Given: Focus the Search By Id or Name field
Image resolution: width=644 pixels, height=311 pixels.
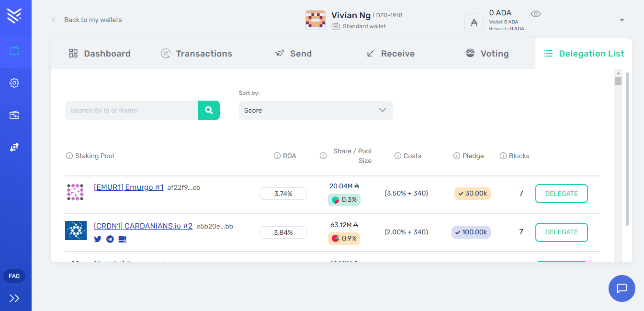Looking at the screenshot, I should coord(132,110).
